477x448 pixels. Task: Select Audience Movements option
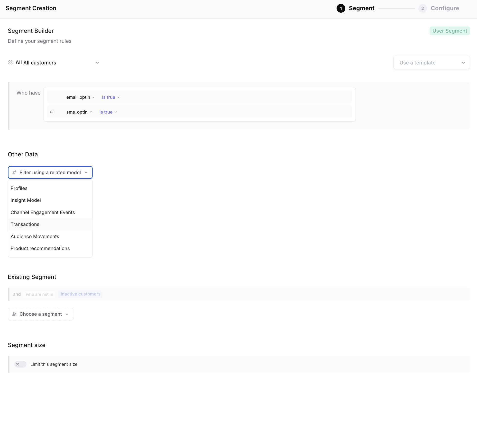click(50, 236)
